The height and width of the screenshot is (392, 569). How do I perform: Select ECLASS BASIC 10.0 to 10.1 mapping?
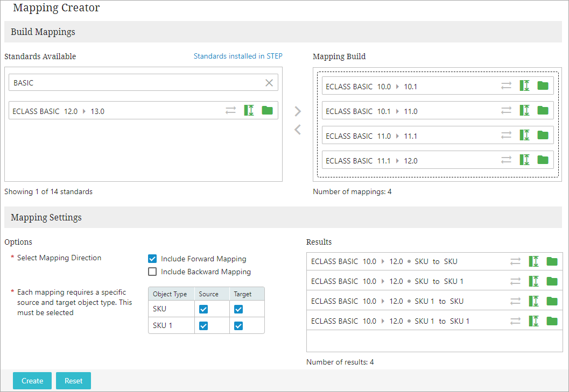click(438, 85)
